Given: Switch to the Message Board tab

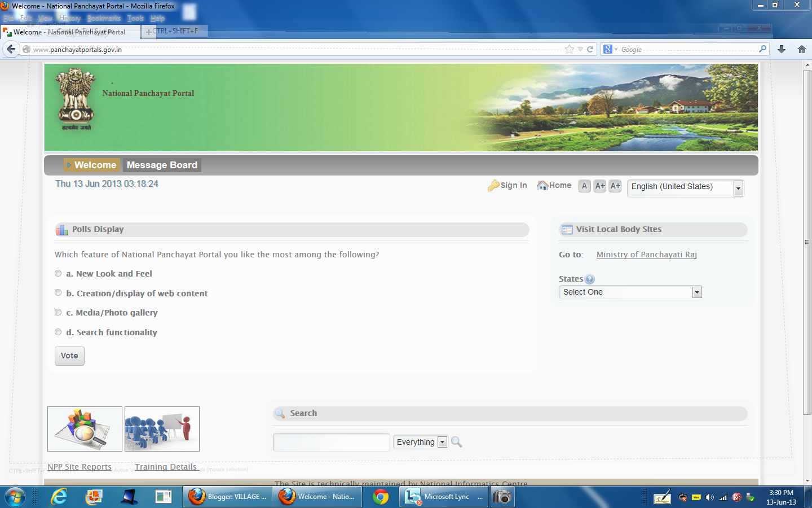Looking at the screenshot, I should click(162, 165).
